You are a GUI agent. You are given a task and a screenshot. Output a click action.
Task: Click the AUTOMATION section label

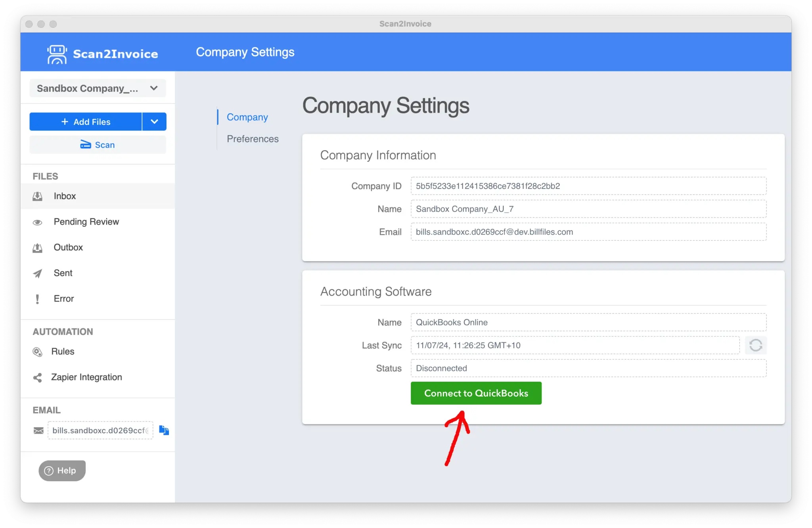click(63, 332)
